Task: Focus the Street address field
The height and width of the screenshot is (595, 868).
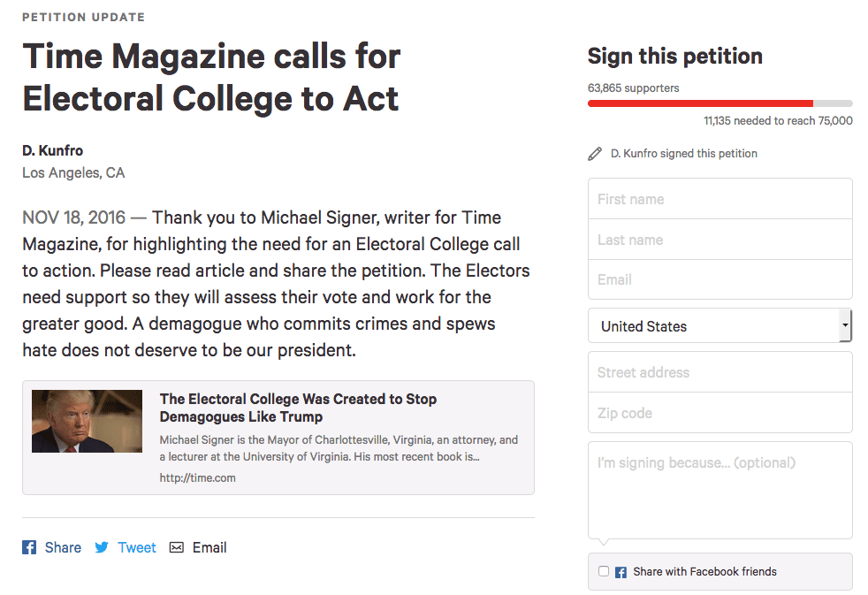Action: [x=720, y=372]
